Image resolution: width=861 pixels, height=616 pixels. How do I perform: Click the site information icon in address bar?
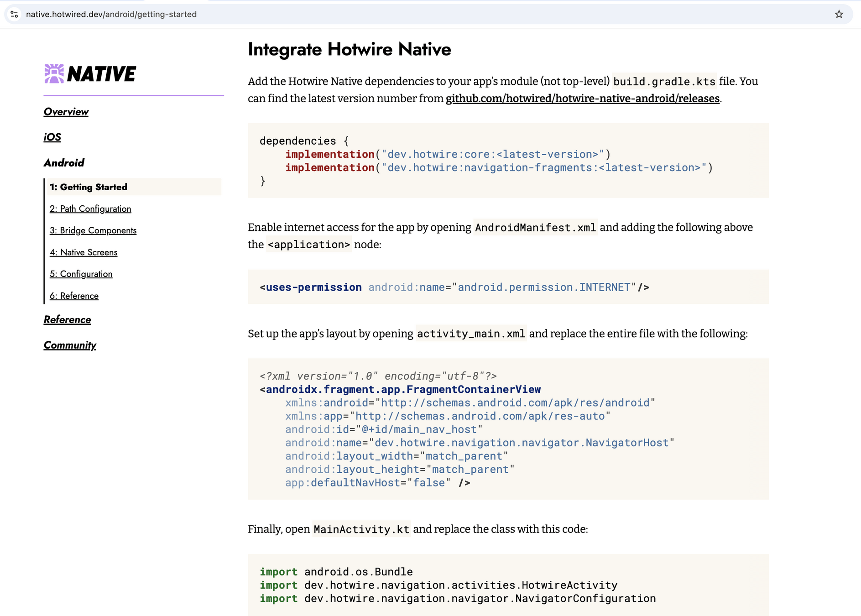tap(15, 14)
